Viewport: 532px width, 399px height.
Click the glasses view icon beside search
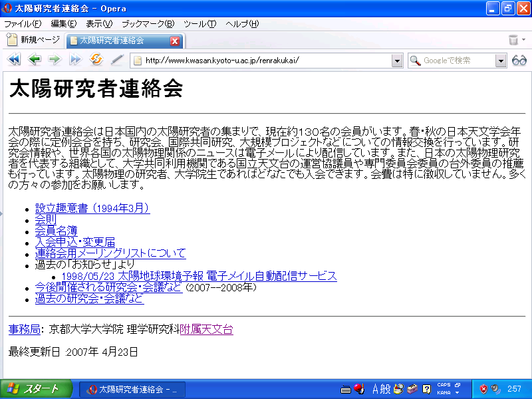click(x=519, y=61)
